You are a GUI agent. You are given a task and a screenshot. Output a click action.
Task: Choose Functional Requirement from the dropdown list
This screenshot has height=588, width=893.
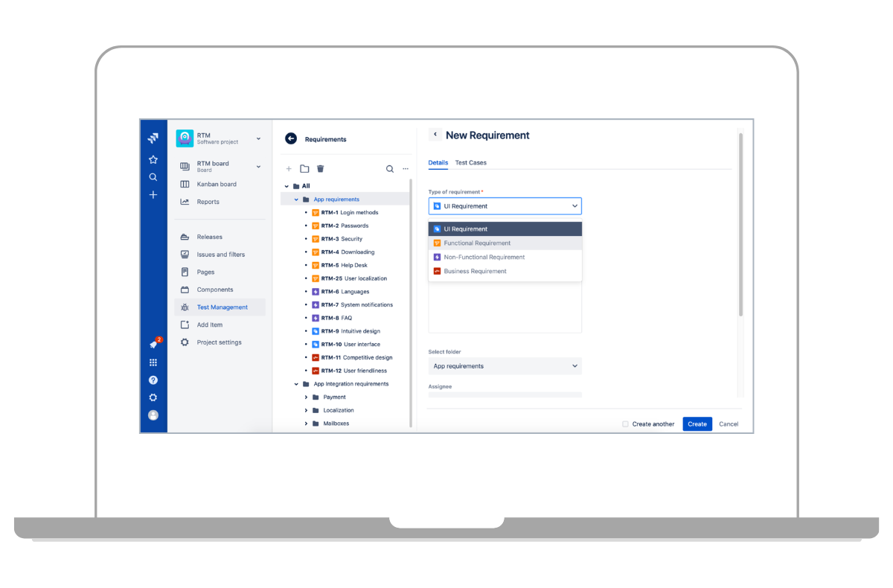pyautogui.click(x=477, y=243)
